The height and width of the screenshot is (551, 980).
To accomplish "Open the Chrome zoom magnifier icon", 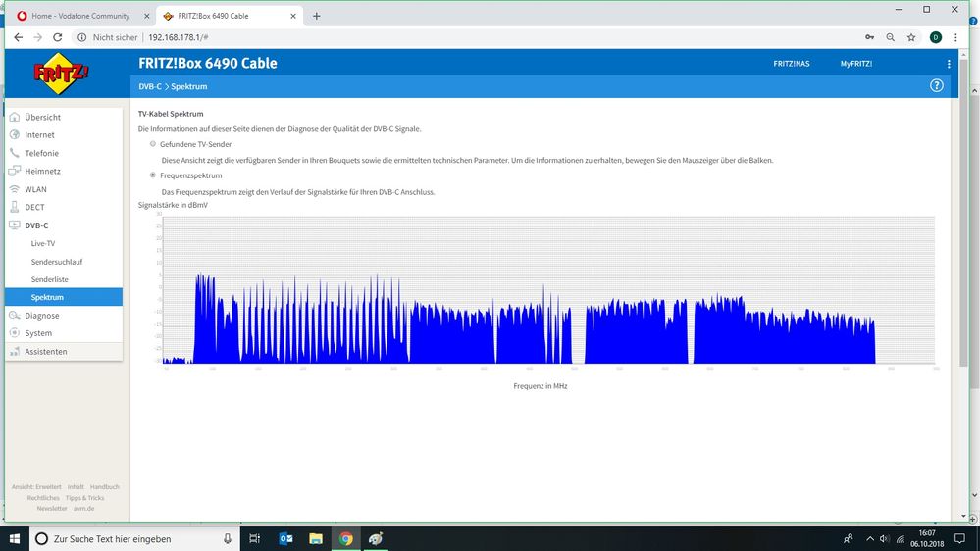I will [890, 37].
